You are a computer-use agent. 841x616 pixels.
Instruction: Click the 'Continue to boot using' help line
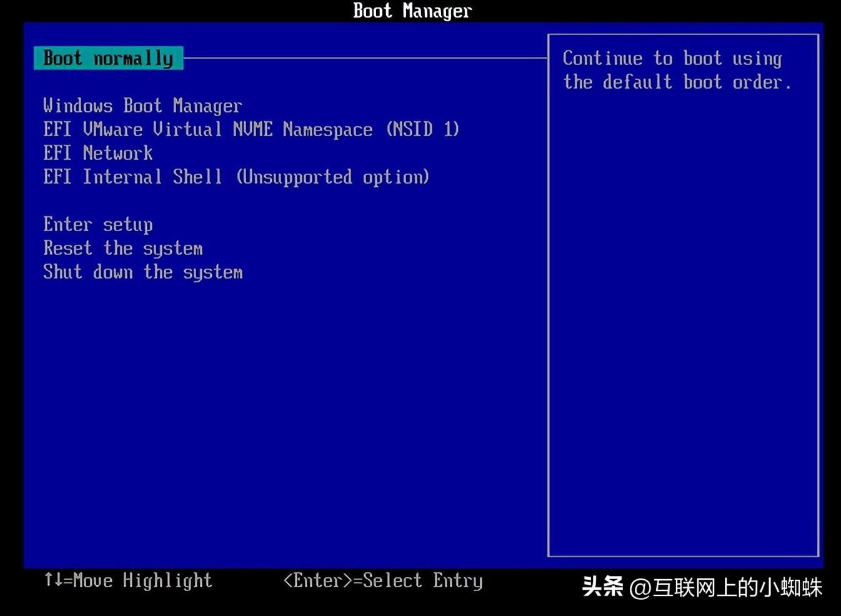pyautogui.click(x=672, y=58)
